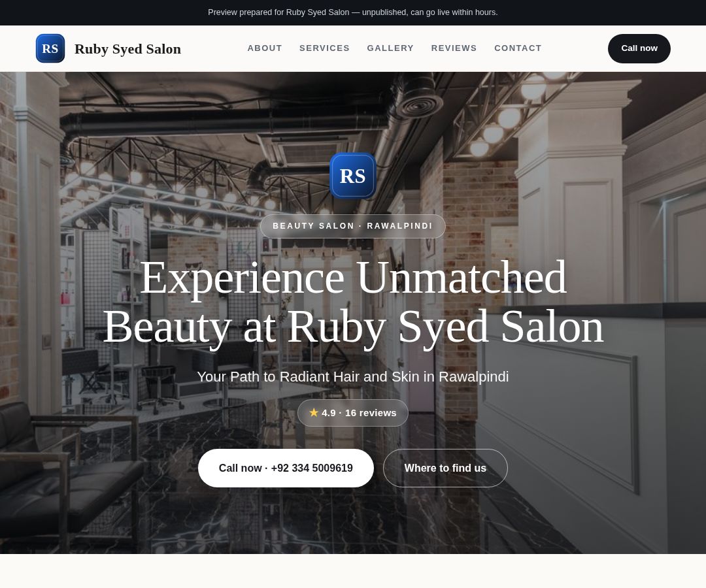Click the large RS badge in the hero

352,176
